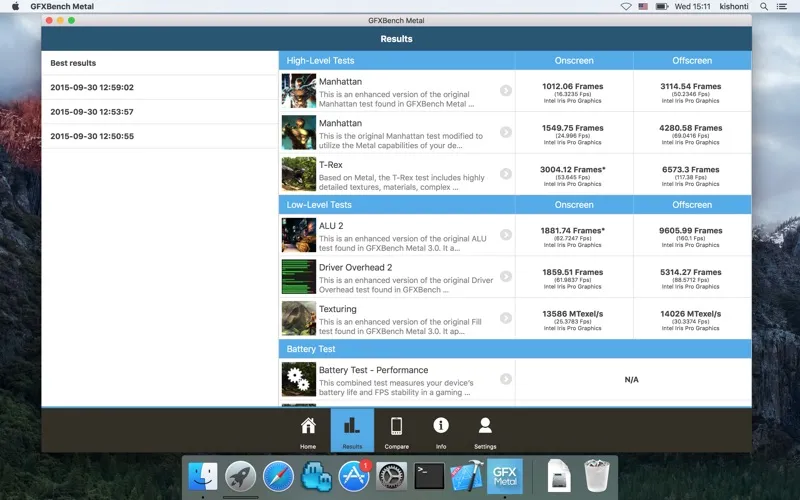Open App Store dock icon with badge
The image size is (800, 500).
[x=354, y=476]
